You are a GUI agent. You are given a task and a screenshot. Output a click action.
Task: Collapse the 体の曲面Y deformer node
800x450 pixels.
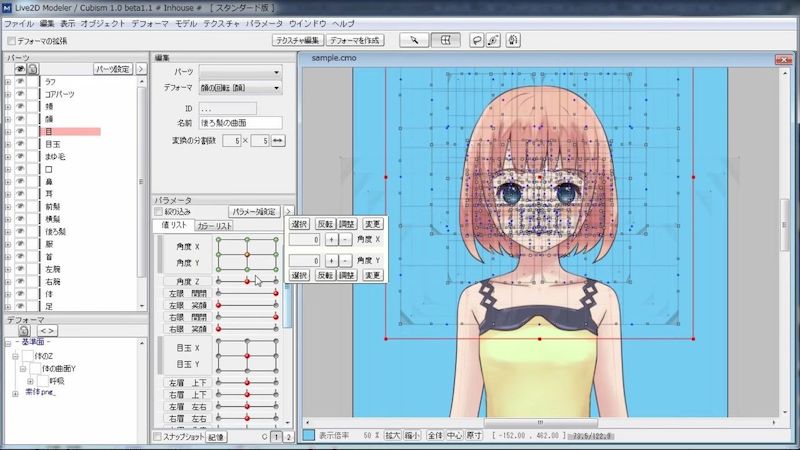[x=23, y=368]
